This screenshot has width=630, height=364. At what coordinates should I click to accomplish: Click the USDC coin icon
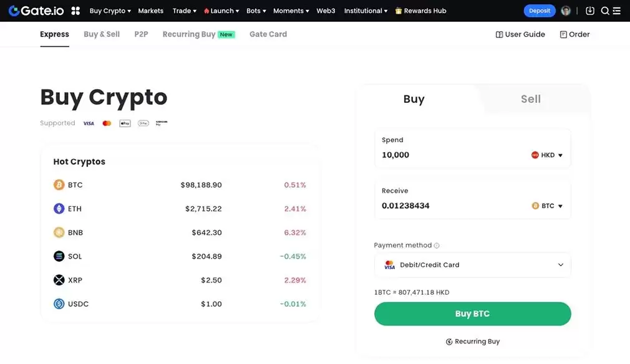[58, 304]
